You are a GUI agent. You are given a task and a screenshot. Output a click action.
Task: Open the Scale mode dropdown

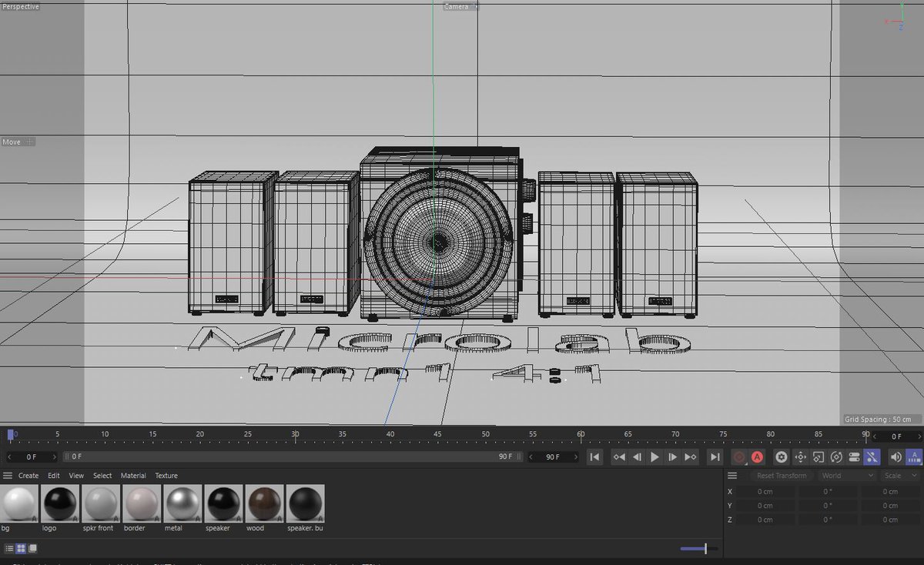pyautogui.click(x=899, y=476)
